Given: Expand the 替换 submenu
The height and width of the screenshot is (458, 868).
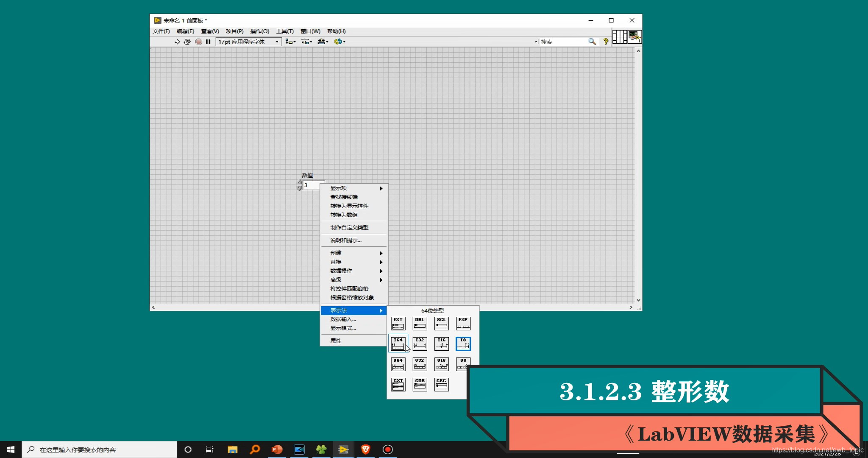Looking at the screenshot, I should tap(354, 262).
